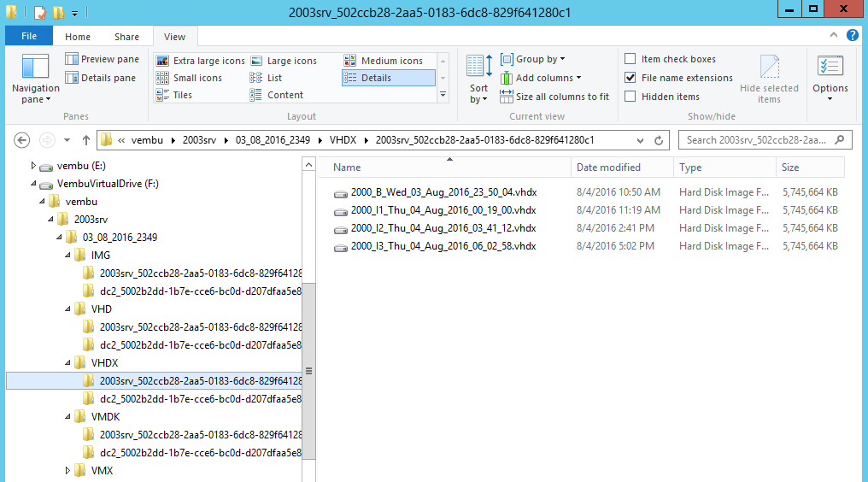
Task: Expand the VMX folder in tree
Action: (68, 471)
